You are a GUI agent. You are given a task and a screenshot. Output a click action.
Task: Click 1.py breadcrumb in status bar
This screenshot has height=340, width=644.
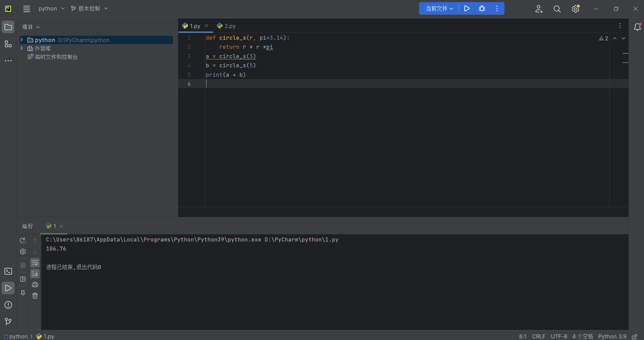45,336
